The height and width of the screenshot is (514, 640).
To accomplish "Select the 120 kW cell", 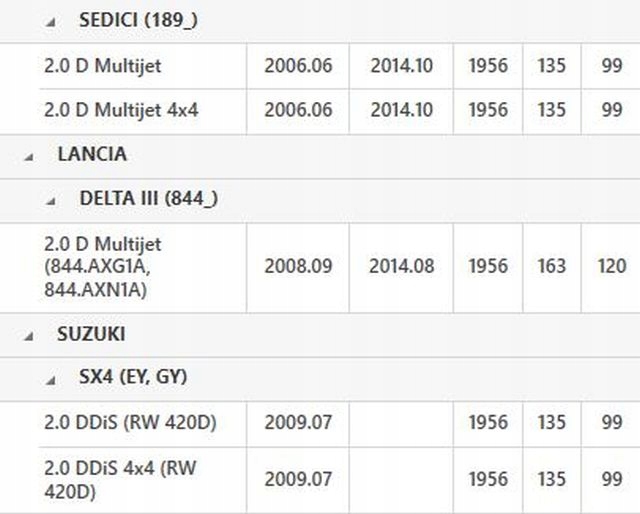I will coord(612,267).
